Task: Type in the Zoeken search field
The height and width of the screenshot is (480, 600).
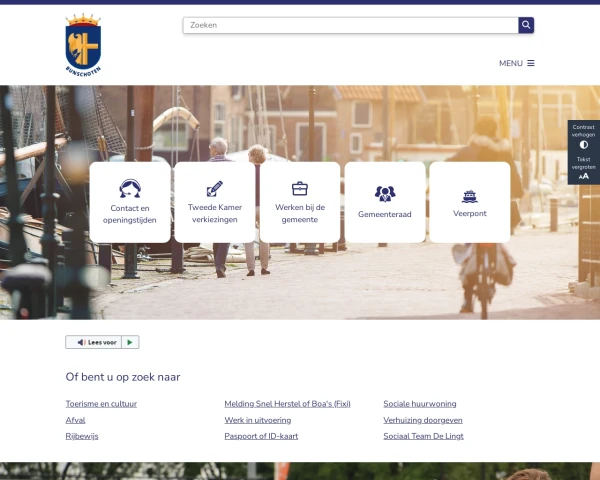Action: [x=350, y=25]
